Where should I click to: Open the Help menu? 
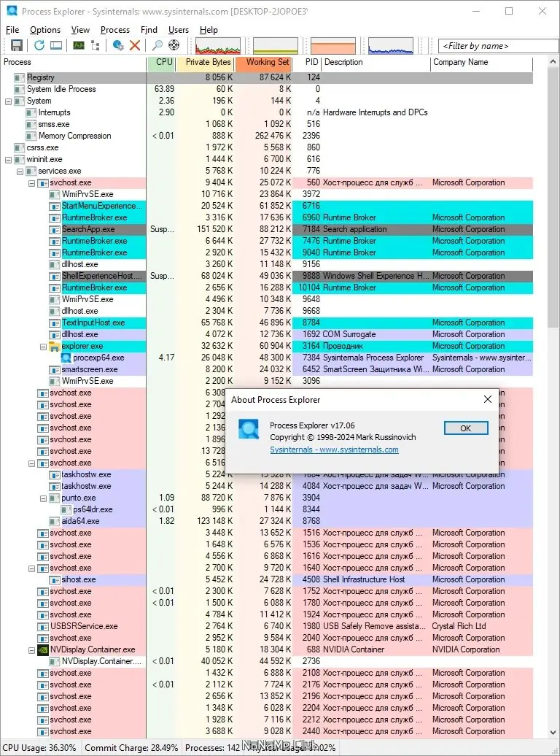click(209, 30)
